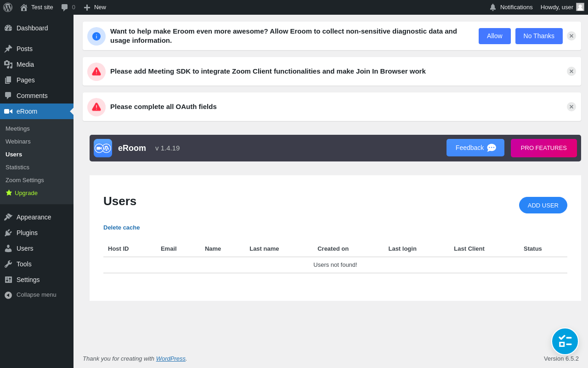Image resolution: width=588 pixels, height=368 pixels.
Task: Dismiss the Eroom diagnostic data notice
Action: click(x=571, y=36)
